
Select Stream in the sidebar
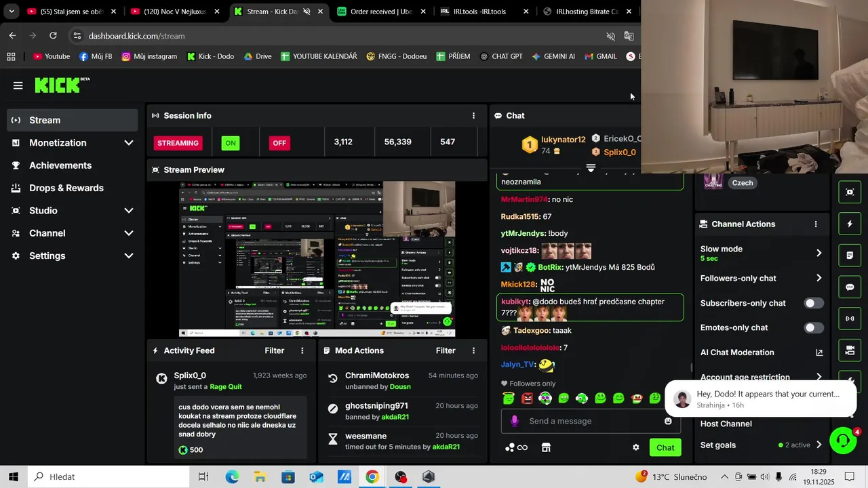pyautogui.click(x=72, y=120)
